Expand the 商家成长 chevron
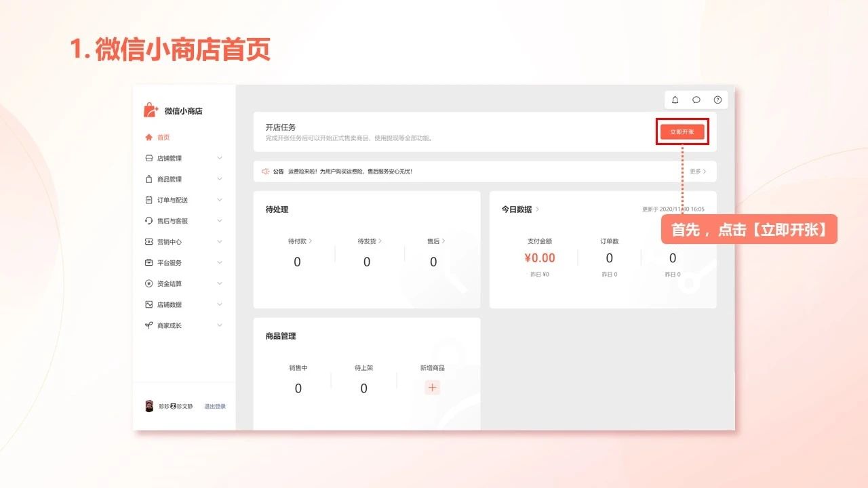Viewport: 868px width, 488px height. coord(220,325)
